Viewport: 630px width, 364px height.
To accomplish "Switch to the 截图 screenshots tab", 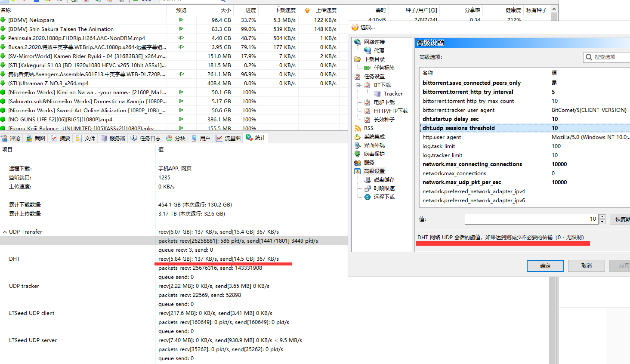I will pos(36,138).
